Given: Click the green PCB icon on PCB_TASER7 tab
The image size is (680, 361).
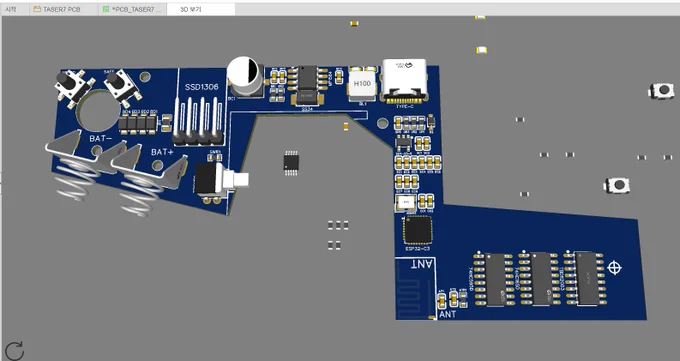Looking at the screenshot, I should [106, 9].
